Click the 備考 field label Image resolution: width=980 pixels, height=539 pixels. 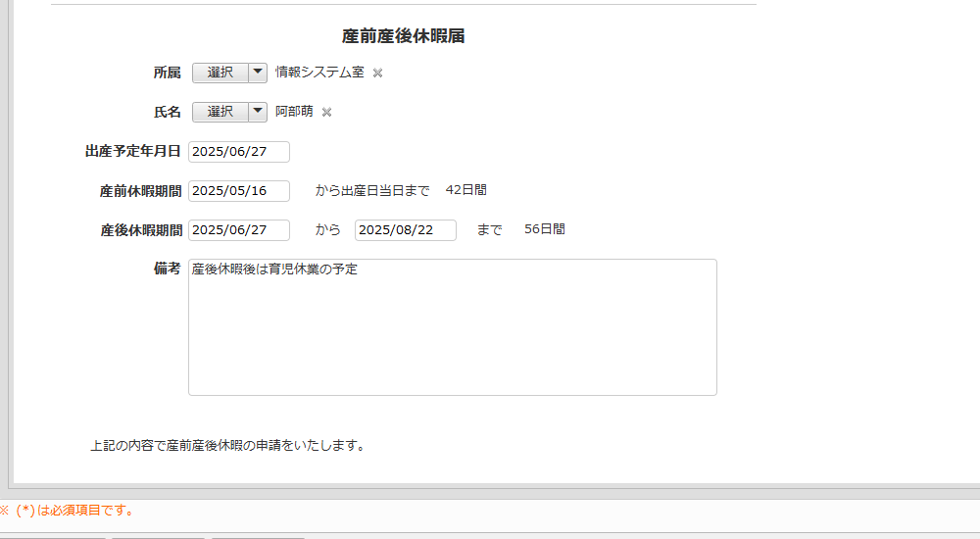(168, 269)
